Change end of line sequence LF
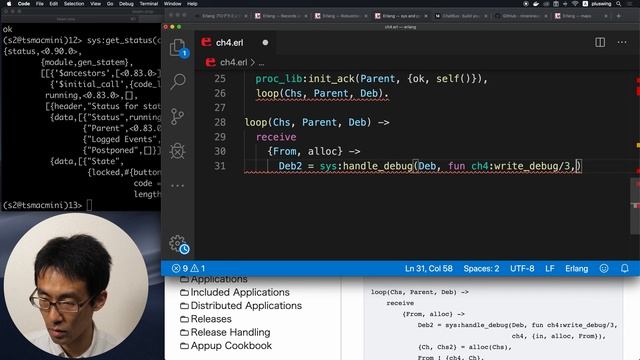 tap(549, 268)
